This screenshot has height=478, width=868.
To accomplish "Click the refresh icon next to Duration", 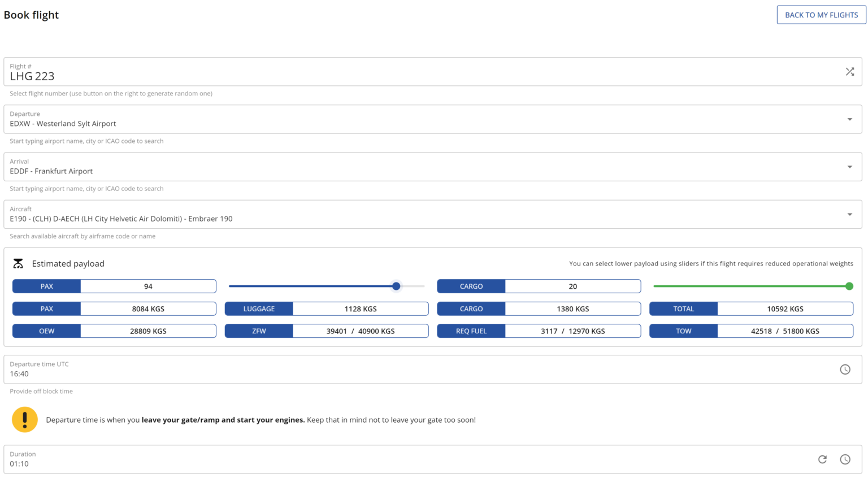I will click(x=822, y=459).
